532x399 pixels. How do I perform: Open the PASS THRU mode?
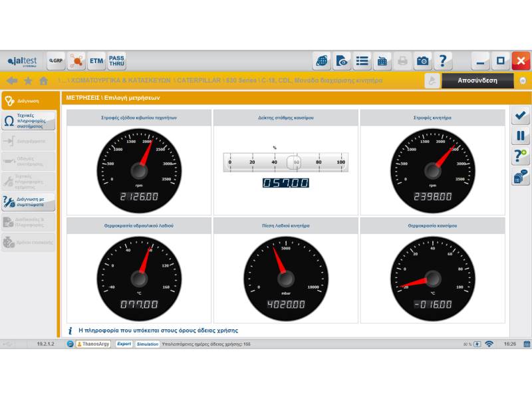click(x=116, y=61)
